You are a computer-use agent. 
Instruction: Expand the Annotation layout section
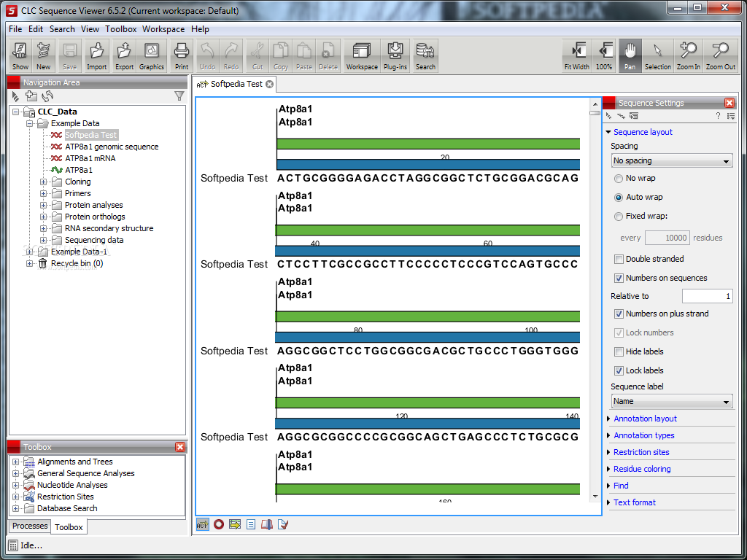[609, 419]
